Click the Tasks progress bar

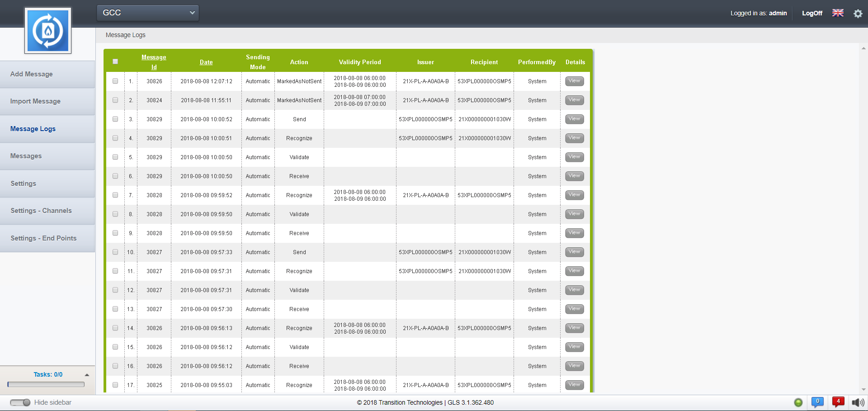click(x=46, y=384)
